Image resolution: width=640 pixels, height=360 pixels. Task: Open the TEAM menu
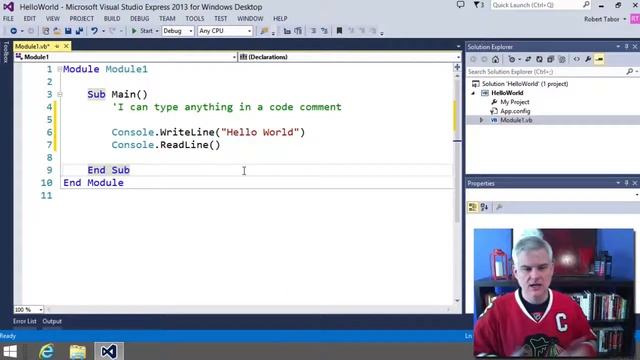pyautogui.click(x=167, y=19)
